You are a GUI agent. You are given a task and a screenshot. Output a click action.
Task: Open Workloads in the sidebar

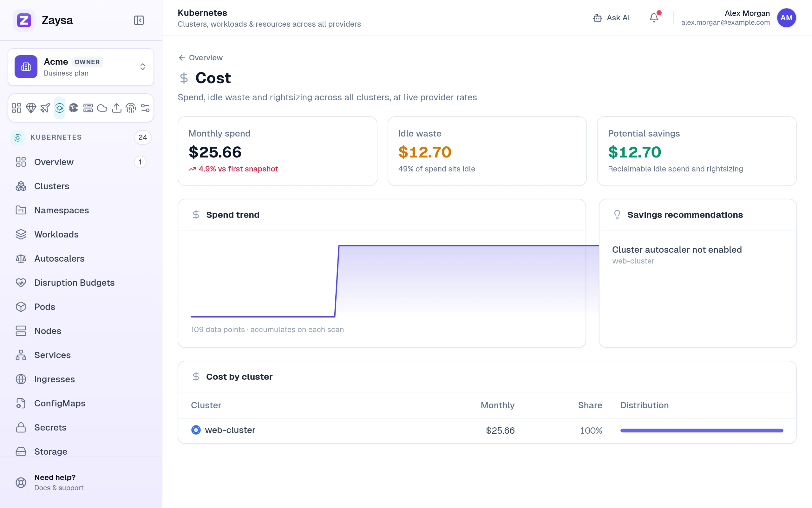[81, 235]
